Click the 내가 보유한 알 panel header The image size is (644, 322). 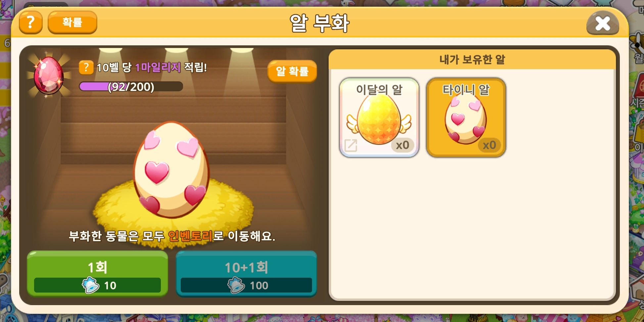pyautogui.click(x=472, y=60)
